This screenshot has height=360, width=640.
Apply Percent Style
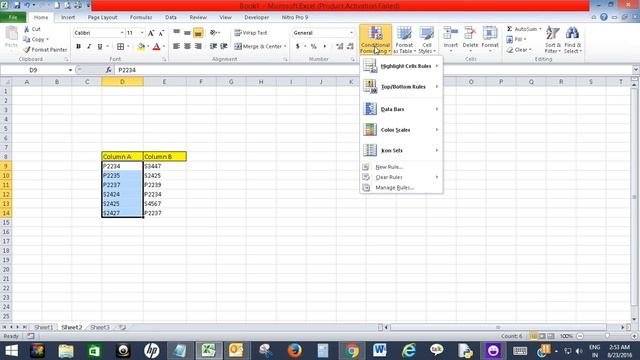(x=313, y=47)
